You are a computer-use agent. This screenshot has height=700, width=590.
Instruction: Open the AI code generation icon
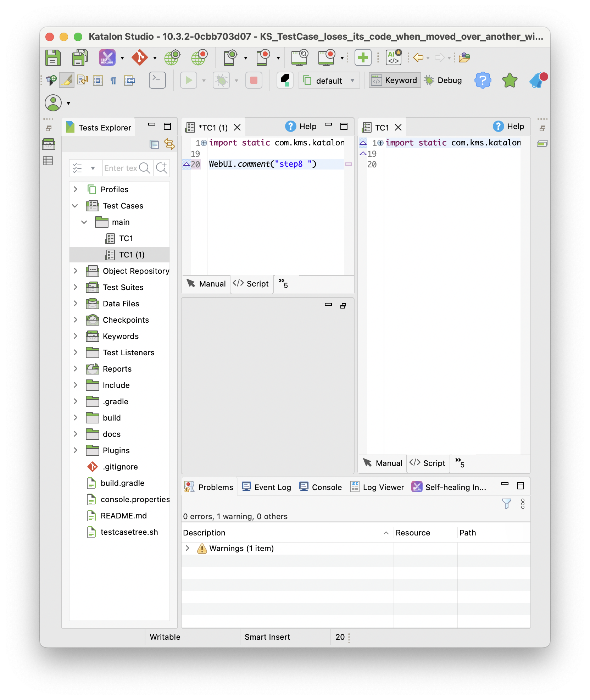[x=394, y=57]
